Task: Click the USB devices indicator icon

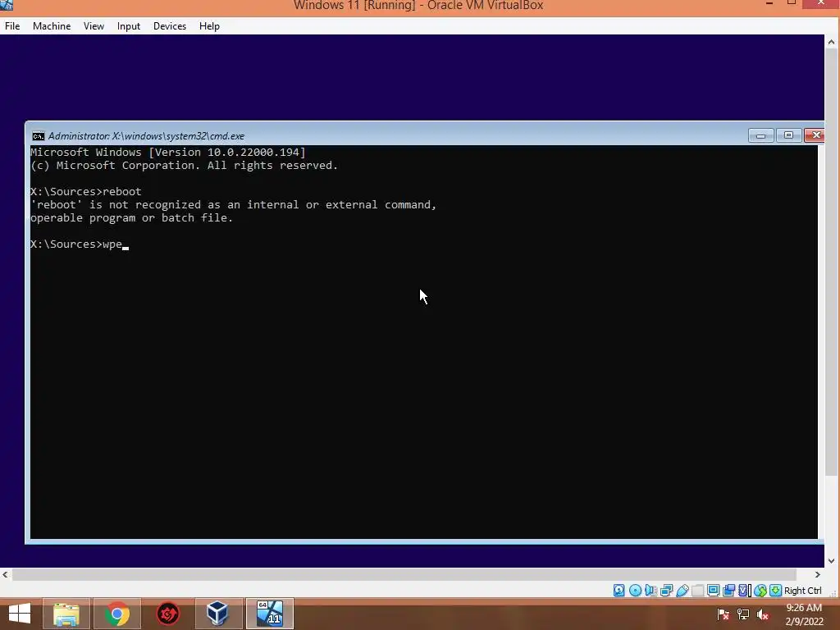Action: coord(682,591)
